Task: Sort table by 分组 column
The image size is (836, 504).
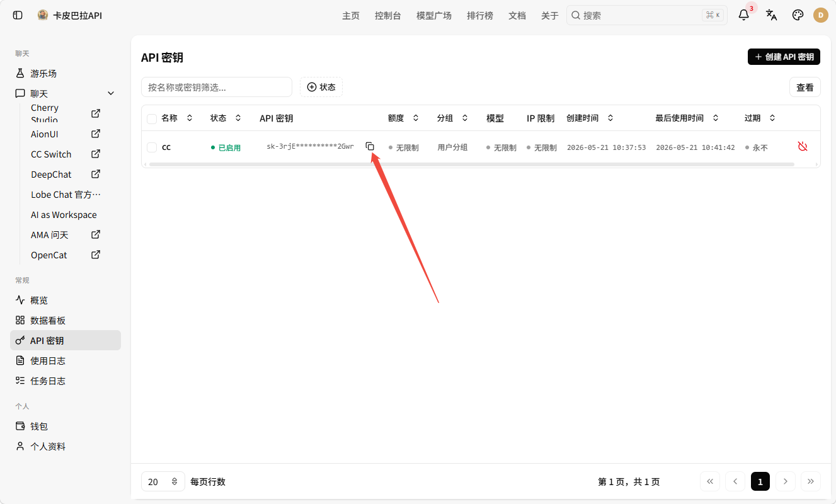Action: [453, 118]
